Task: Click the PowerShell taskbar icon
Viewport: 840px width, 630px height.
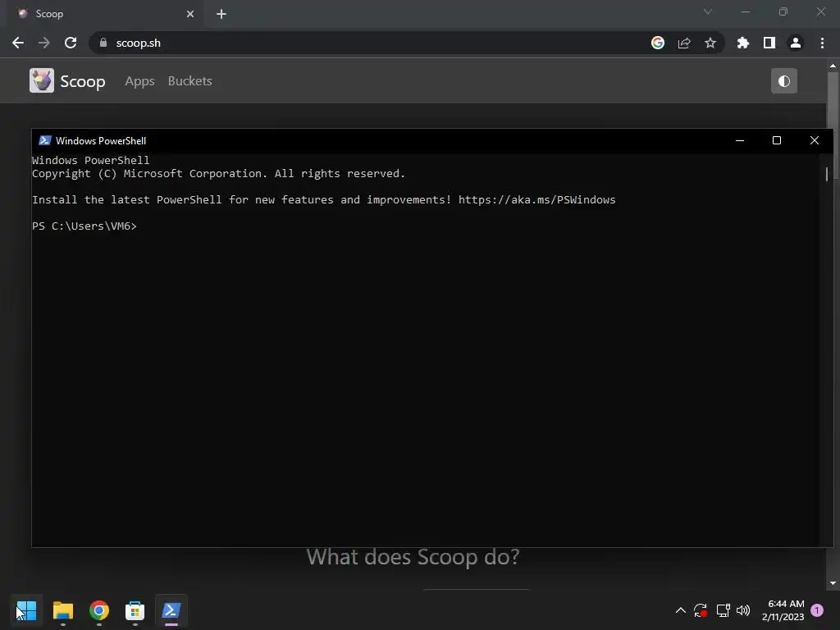Action: click(x=171, y=610)
